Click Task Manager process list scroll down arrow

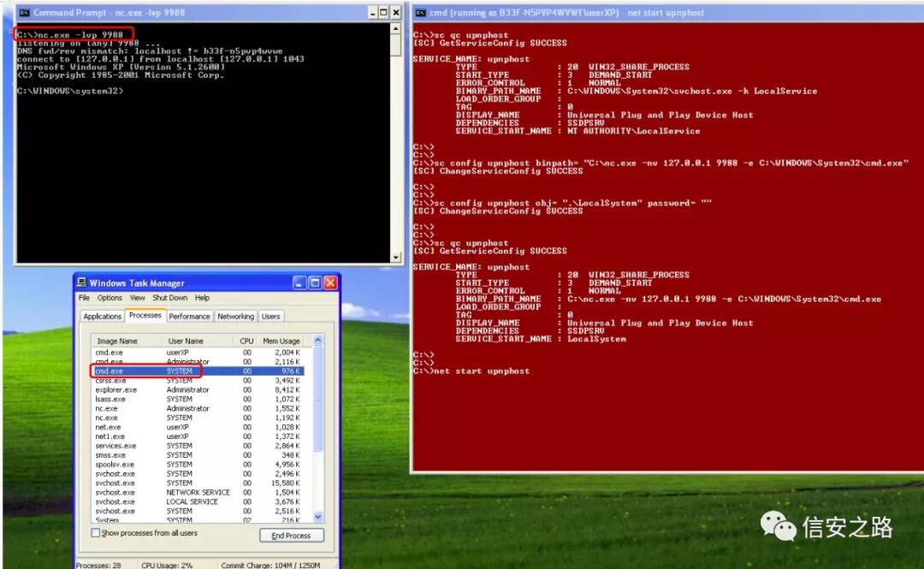click(x=318, y=517)
